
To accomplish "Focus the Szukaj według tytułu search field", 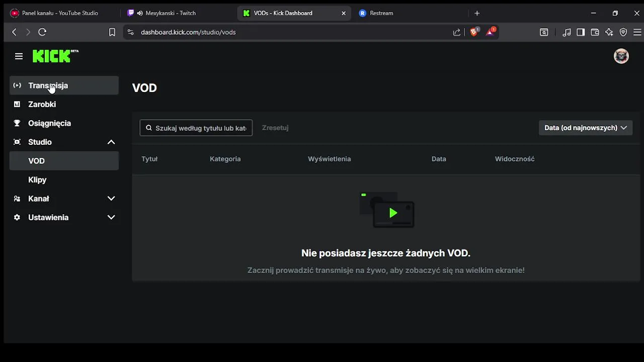I will point(196,128).
